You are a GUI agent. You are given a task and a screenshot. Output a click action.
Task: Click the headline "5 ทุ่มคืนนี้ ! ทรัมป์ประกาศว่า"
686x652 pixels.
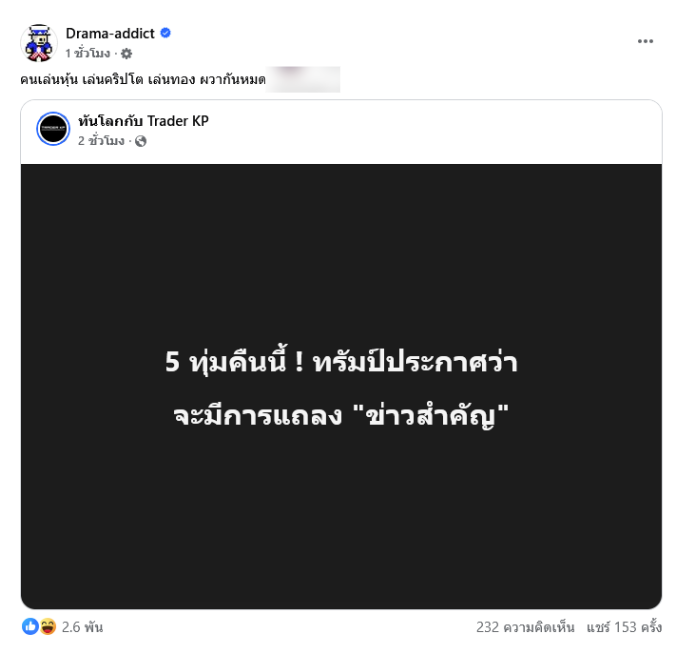(341, 362)
